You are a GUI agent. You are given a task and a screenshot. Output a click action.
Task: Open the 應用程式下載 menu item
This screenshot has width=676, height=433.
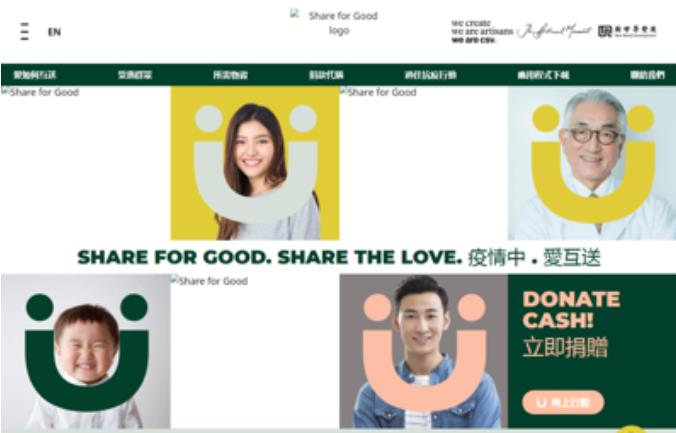click(543, 75)
